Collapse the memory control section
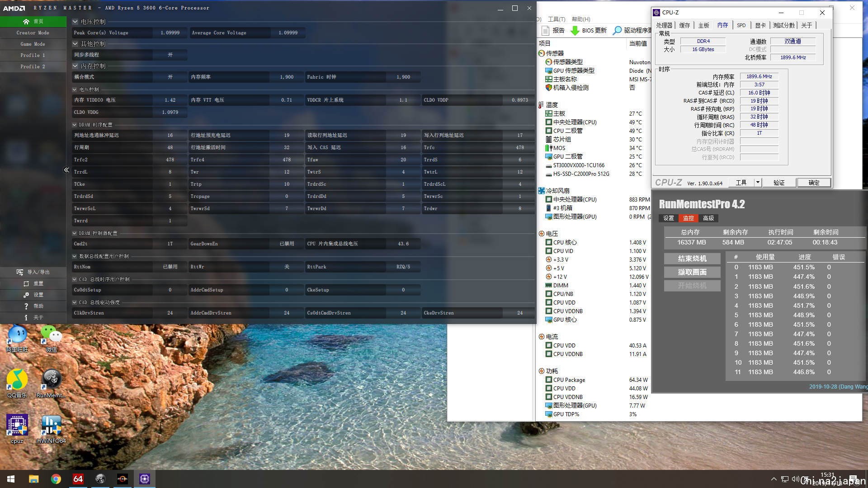868x488 pixels. tap(75, 66)
